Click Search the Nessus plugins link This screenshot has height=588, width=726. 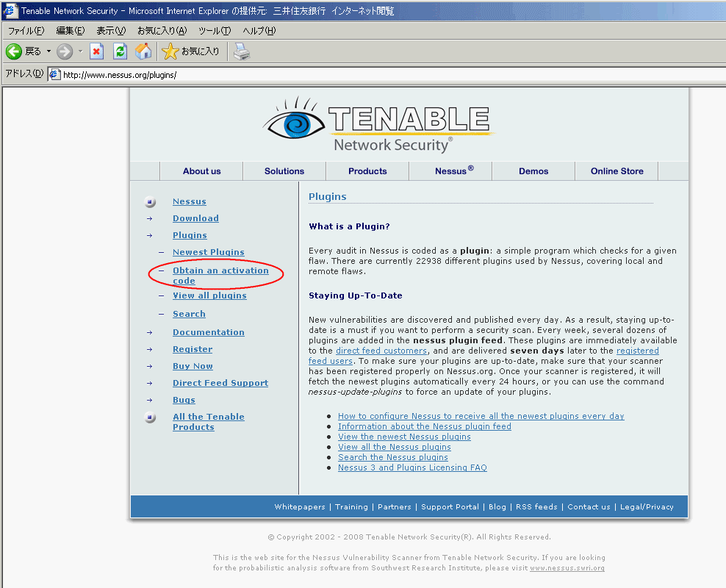pyautogui.click(x=393, y=457)
